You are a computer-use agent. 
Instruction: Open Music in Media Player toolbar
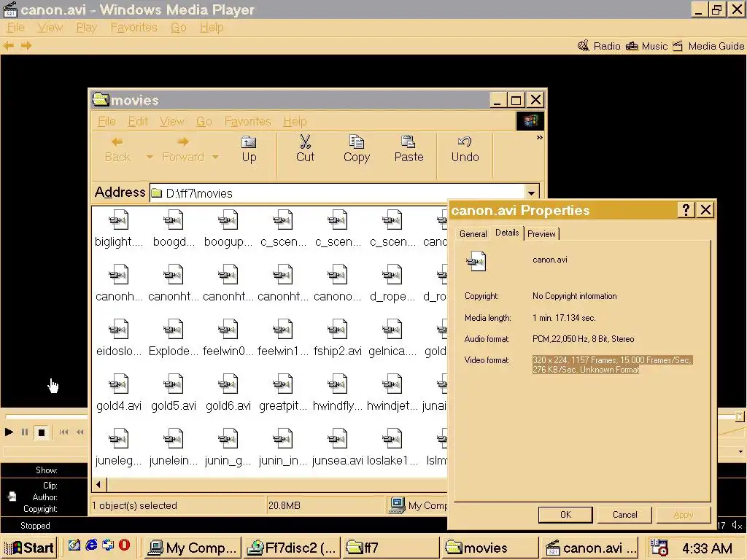point(646,46)
